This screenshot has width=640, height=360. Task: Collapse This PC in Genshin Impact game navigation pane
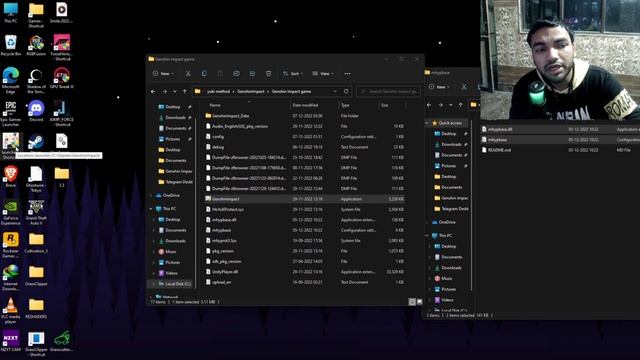click(151, 209)
